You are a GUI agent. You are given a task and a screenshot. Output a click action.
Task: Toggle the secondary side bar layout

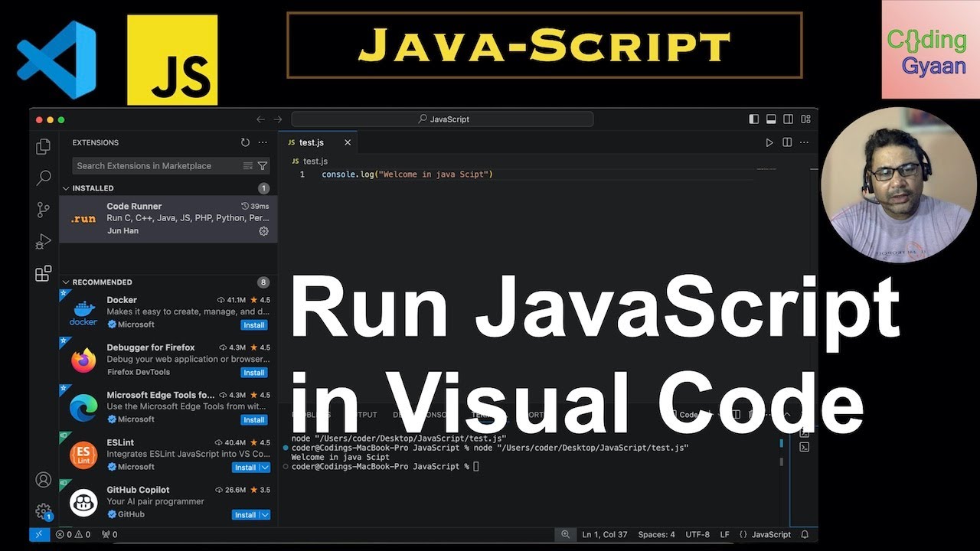click(x=788, y=119)
